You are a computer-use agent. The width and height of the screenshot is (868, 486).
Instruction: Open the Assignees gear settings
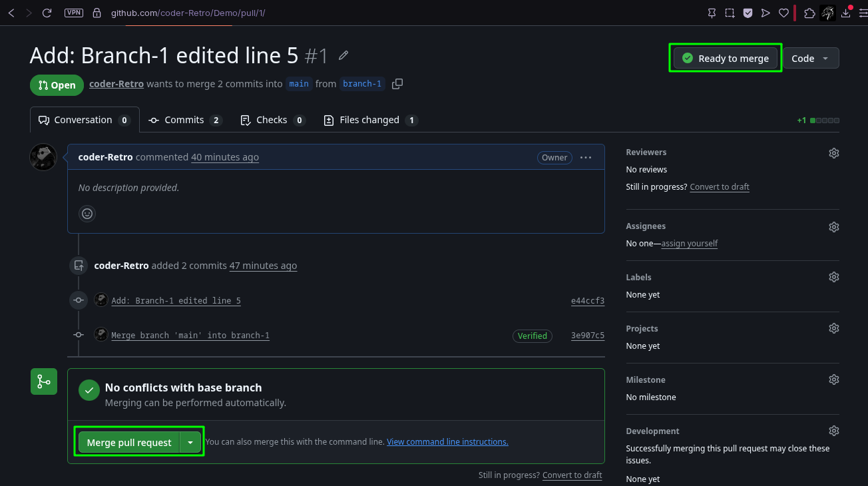point(833,226)
